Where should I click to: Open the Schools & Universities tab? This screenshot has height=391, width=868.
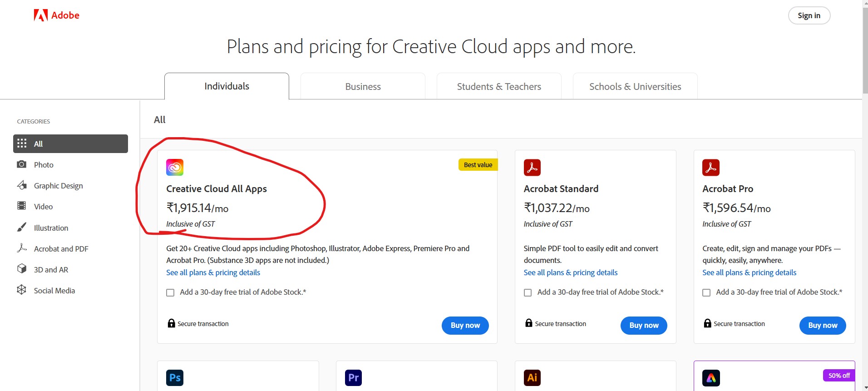635,86
